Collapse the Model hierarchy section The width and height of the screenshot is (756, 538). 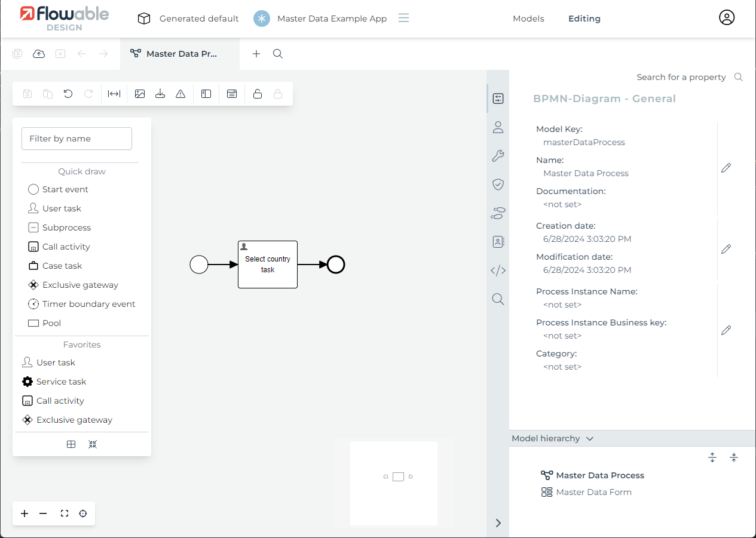point(589,438)
